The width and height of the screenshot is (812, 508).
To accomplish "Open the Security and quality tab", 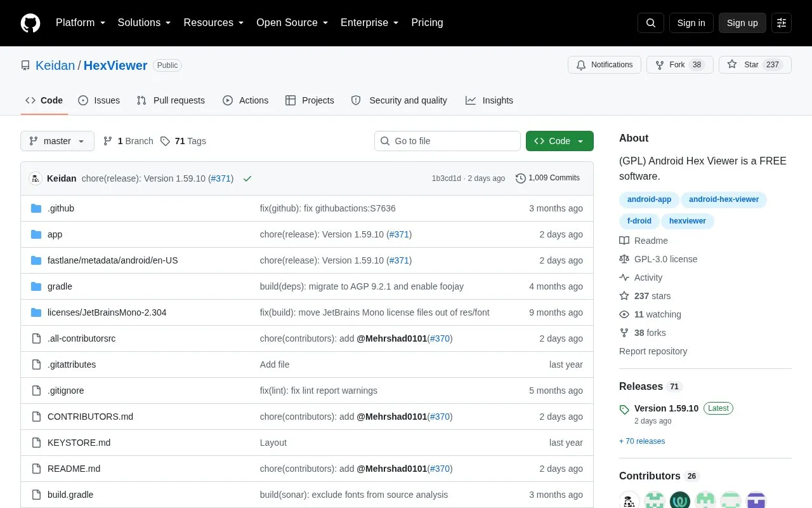I will point(399,100).
